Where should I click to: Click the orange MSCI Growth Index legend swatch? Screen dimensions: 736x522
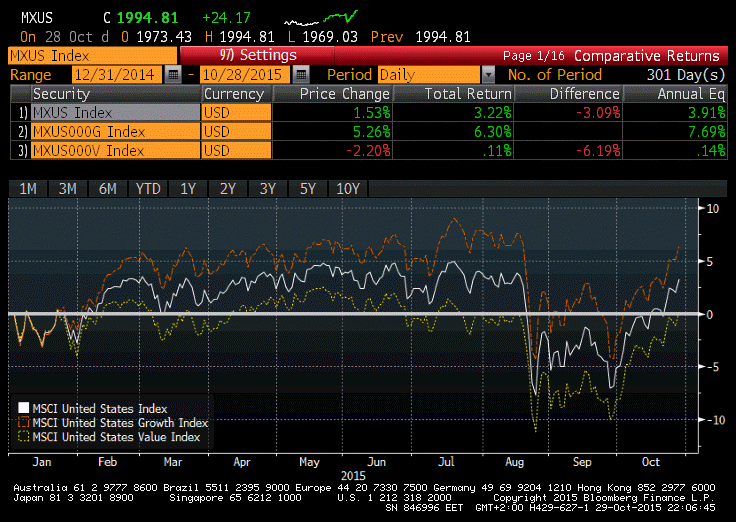point(23,422)
